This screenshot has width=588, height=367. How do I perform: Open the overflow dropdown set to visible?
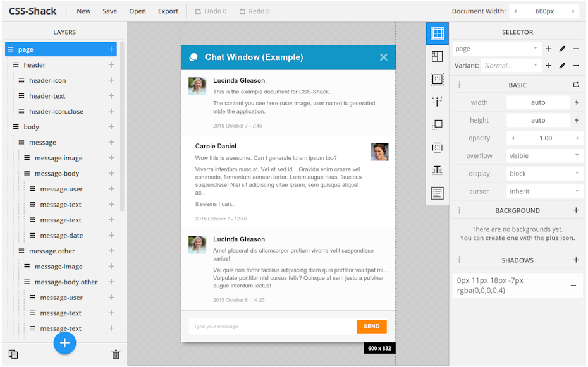click(544, 155)
